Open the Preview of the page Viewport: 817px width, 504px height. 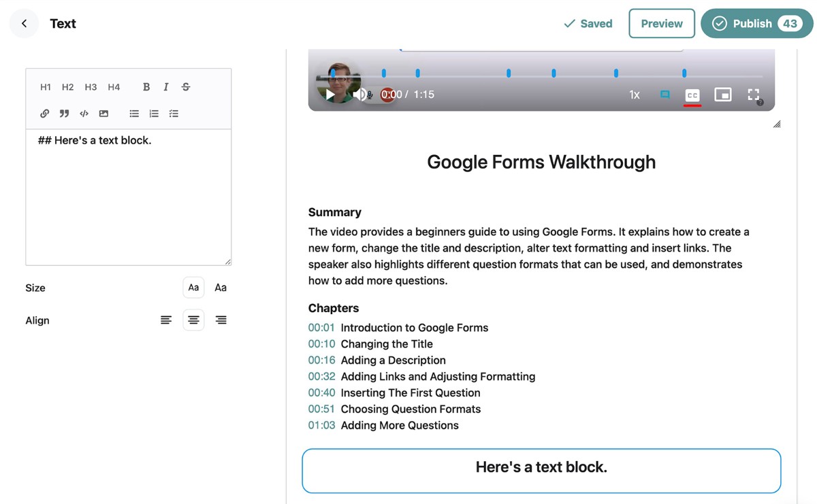click(x=662, y=23)
